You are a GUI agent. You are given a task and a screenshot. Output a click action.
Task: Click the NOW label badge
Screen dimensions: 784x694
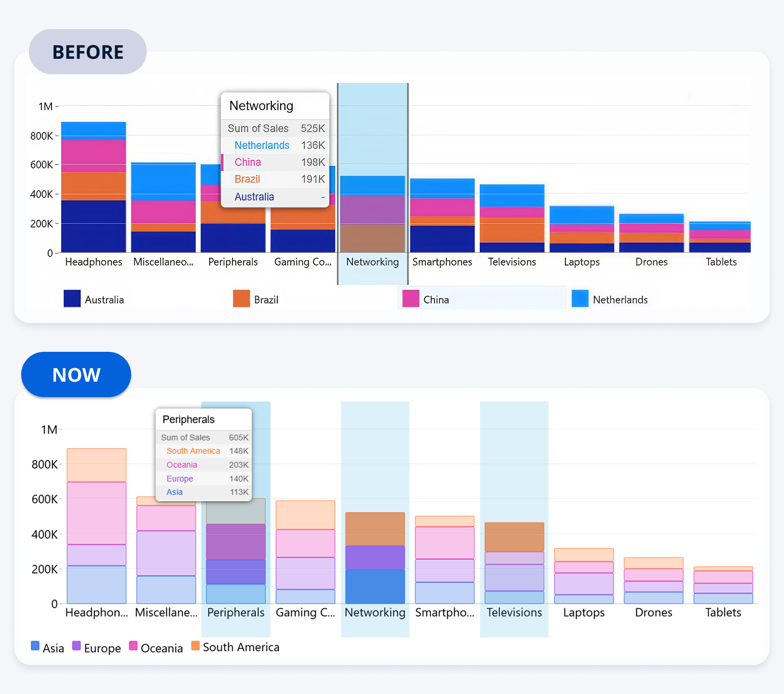point(76,374)
